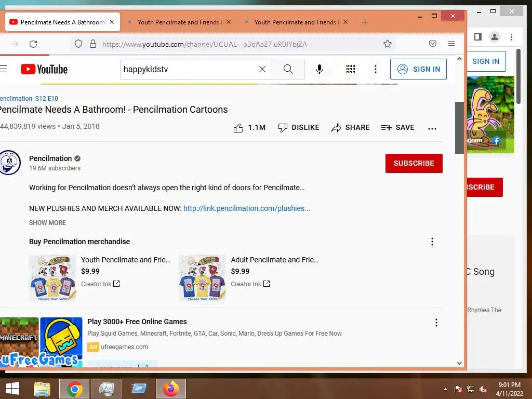Screen dimensions: 532x399
Task: Open the taskbar clock showing 9:01 PM
Action: click(x=509, y=389)
